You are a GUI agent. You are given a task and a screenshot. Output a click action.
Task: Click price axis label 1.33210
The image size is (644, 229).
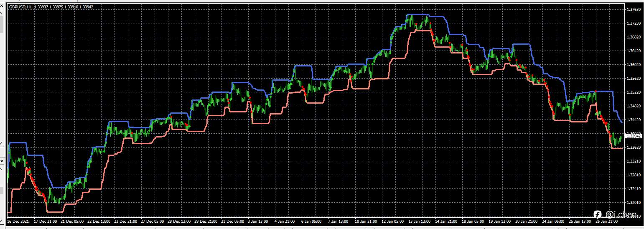[634, 161]
